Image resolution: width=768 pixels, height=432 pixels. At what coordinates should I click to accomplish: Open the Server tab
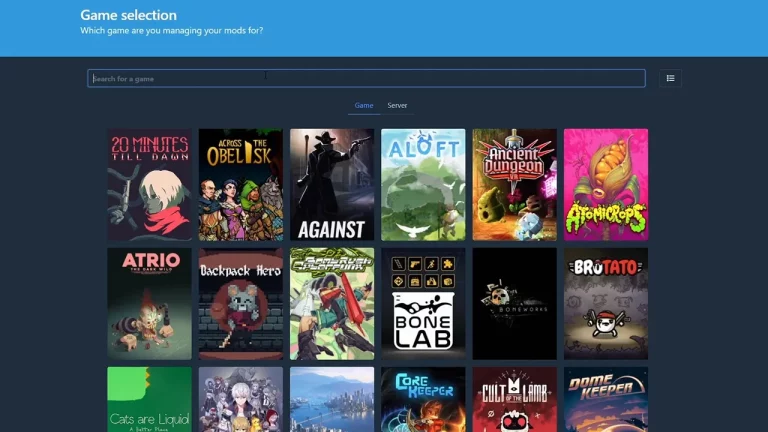tap(397, 105)
